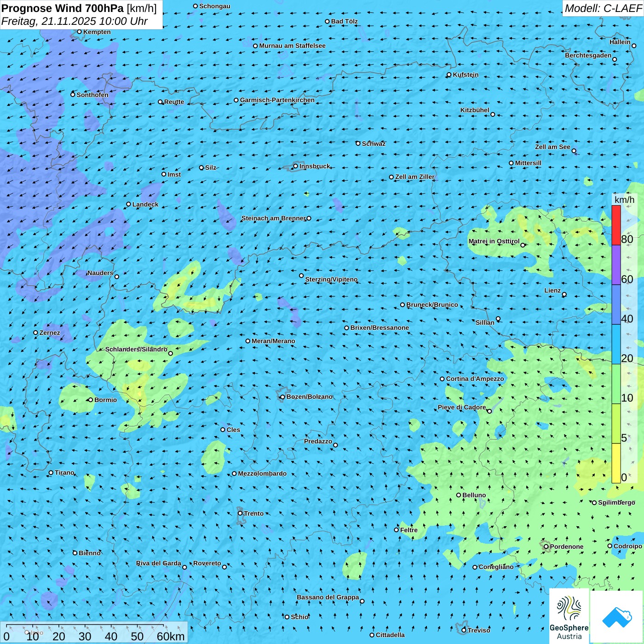The height and width of the screenshot is (644, 644).
Task: Click the Pordenone city marker
Action: pyautogui.click(x=546, y=546)
